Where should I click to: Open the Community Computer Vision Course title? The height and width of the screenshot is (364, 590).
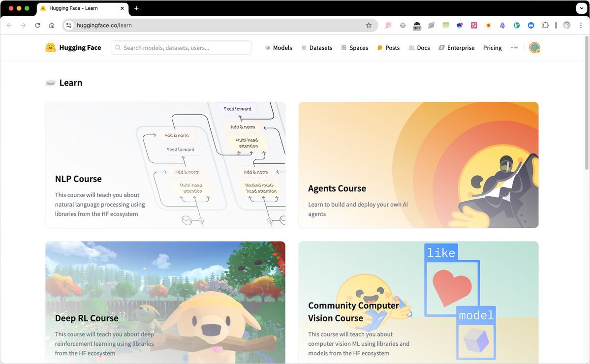[353, 312]
